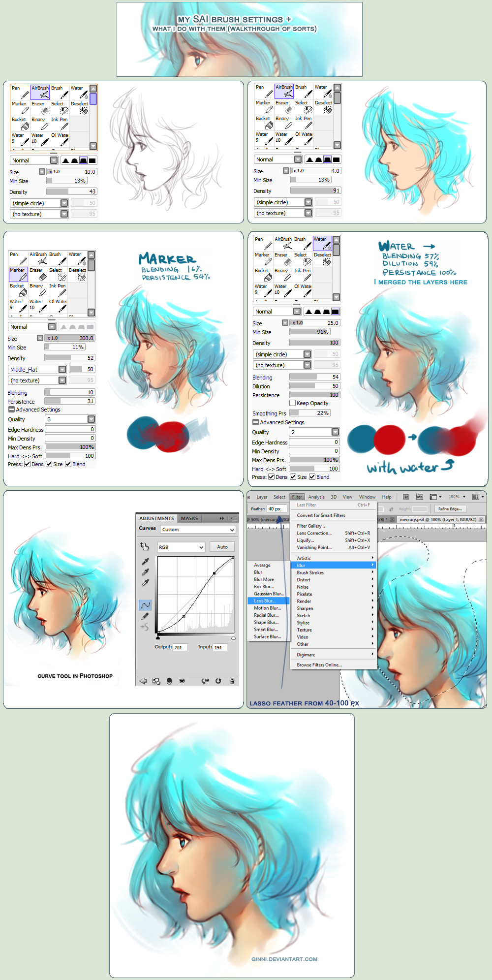Screen dimensions: 492x980
Task: Click Convert for Smart Filters
Action: tap(334, 515)
